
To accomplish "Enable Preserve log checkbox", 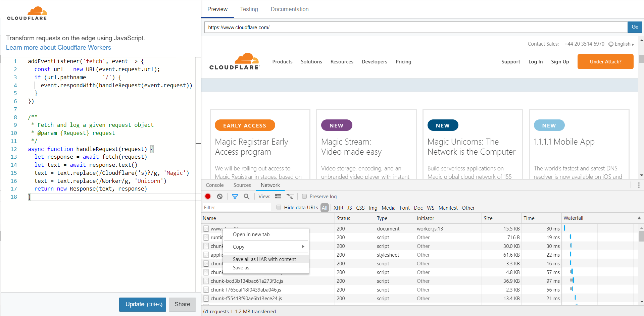I will 304,196.
